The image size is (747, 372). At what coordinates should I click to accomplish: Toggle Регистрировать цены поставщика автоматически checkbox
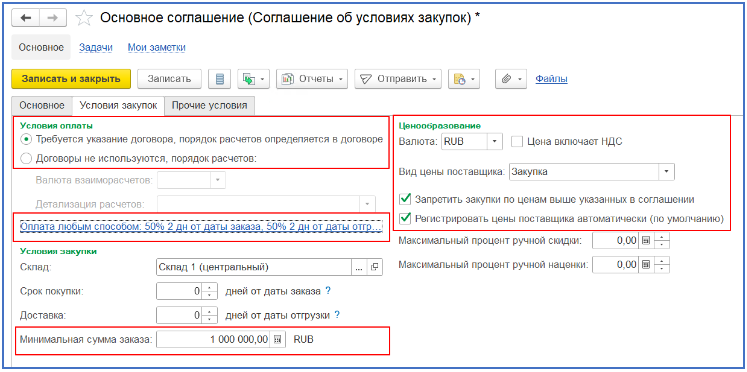click(x=405, y=218)
